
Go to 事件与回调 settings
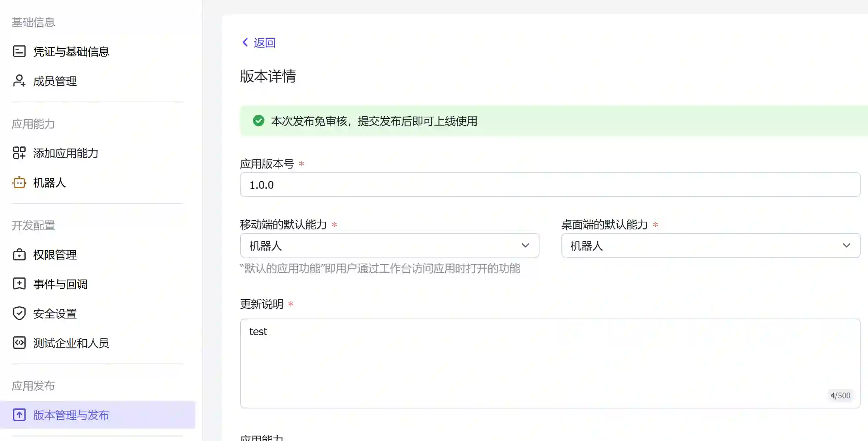coord(60,284)
